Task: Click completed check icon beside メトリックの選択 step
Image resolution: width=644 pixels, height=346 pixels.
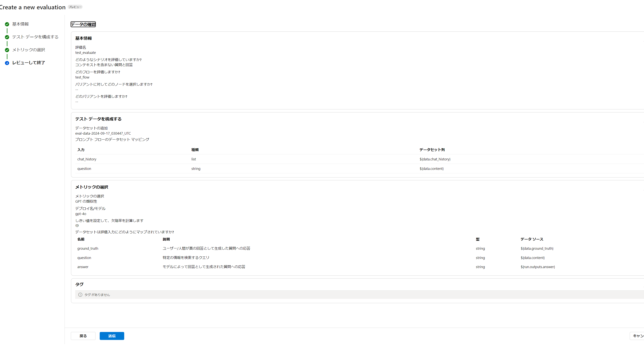Action: point(7,50)
